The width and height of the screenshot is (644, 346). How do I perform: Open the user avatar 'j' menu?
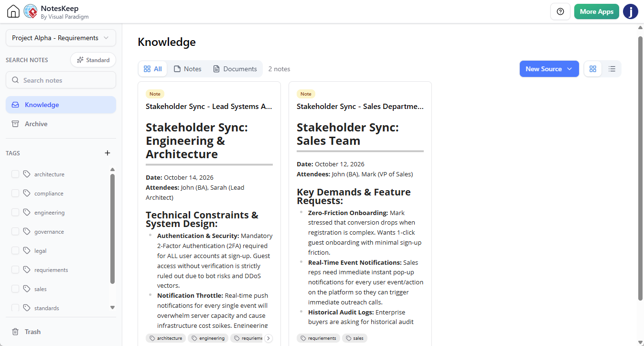click(631, 11)
